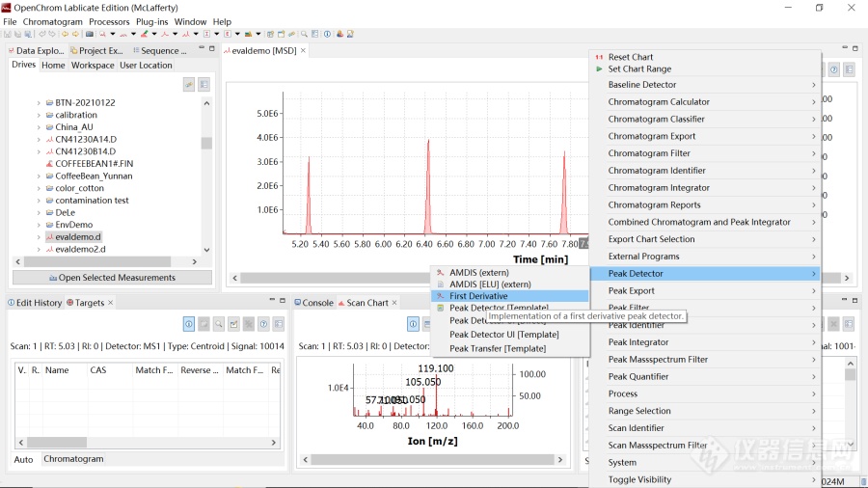Click the info icon in Targets panel toolbar
Screen dimensions: 868x488
pyautogui.click(x=189, y=324)
